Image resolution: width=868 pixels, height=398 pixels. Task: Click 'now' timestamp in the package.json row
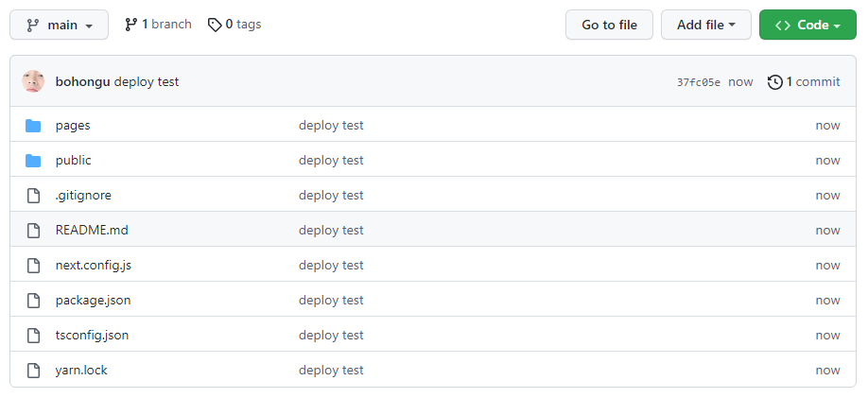coord(827,301)
